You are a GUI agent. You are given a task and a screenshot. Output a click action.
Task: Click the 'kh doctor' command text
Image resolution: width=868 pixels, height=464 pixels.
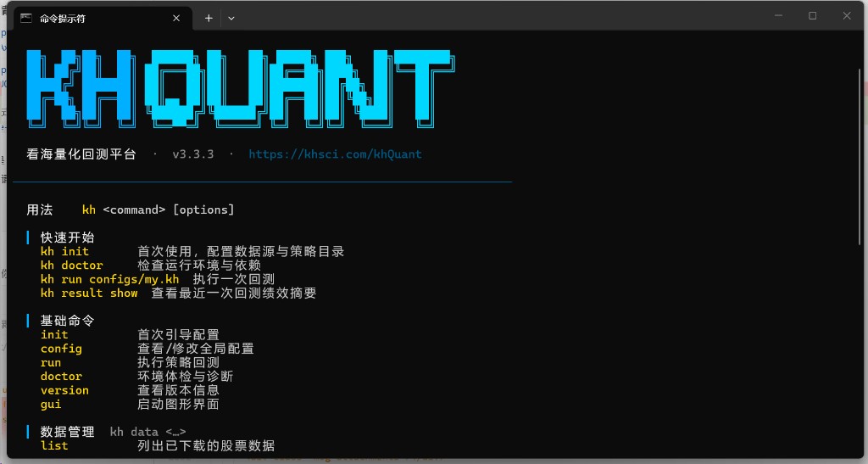coord(71,266)
